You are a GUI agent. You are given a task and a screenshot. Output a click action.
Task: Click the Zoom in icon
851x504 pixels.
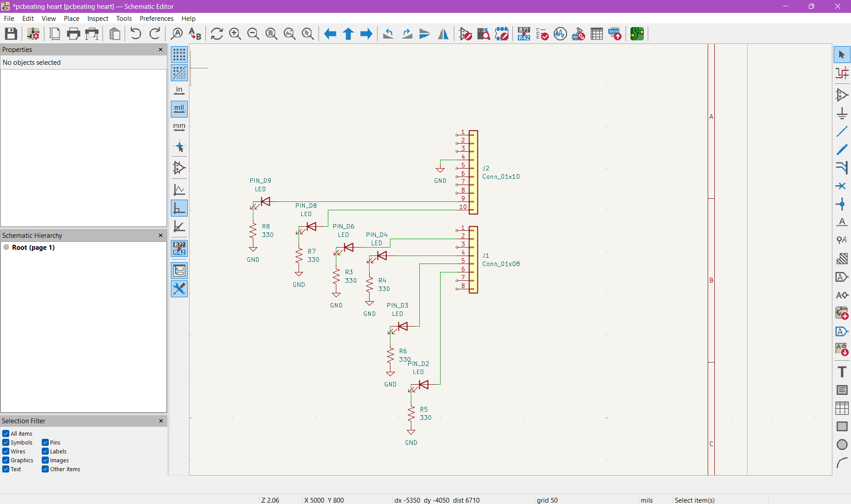click(x=235, y=34)
